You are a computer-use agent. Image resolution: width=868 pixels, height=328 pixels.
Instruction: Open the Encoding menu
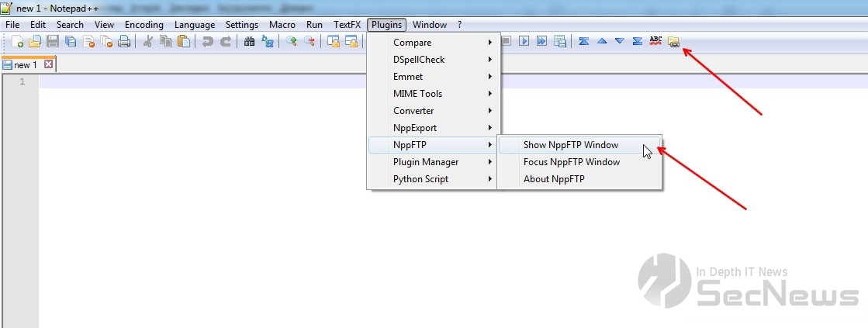144,25
